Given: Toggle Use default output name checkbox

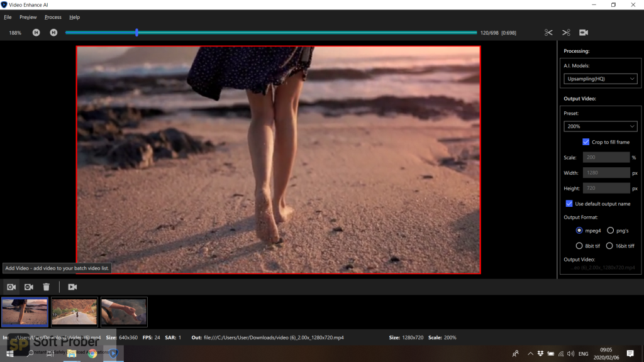Looking at the screenshot, I should [569, 204].
